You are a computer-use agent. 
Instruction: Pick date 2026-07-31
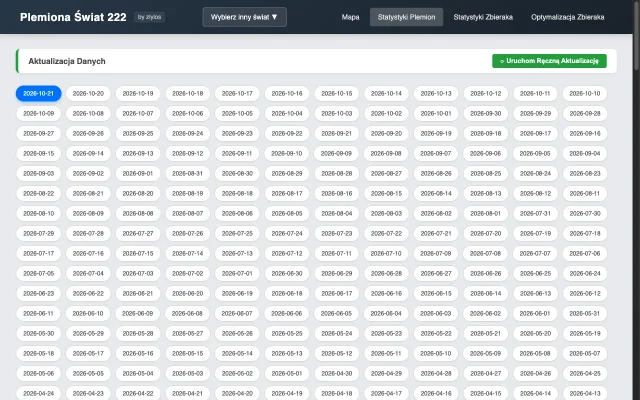click(535, 213)
